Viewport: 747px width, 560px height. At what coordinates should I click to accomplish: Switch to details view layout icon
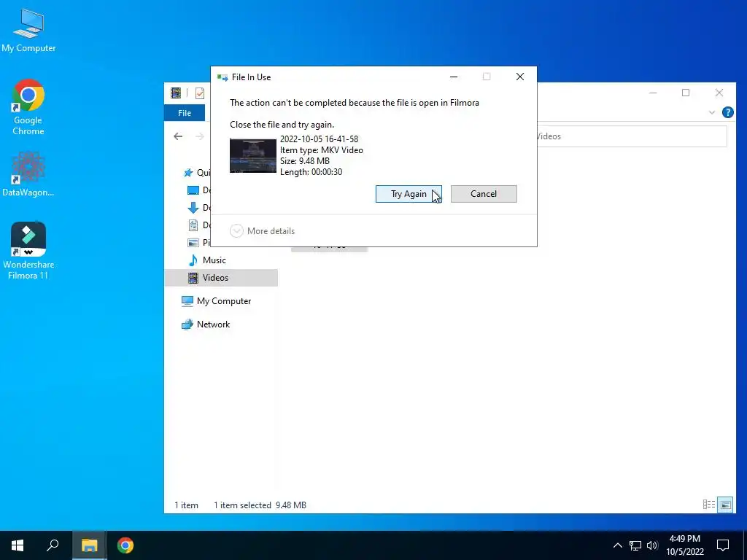coord(709,505)
